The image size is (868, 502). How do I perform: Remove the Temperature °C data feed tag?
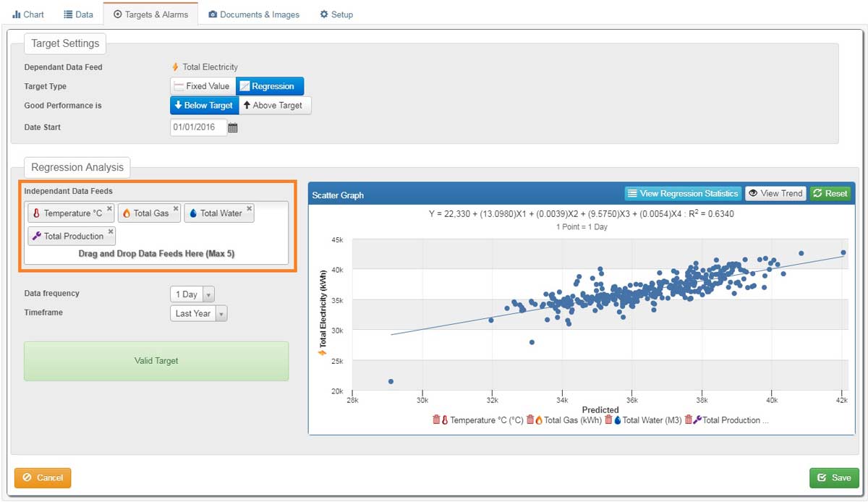pyautogui.click(x=109, y=208)
